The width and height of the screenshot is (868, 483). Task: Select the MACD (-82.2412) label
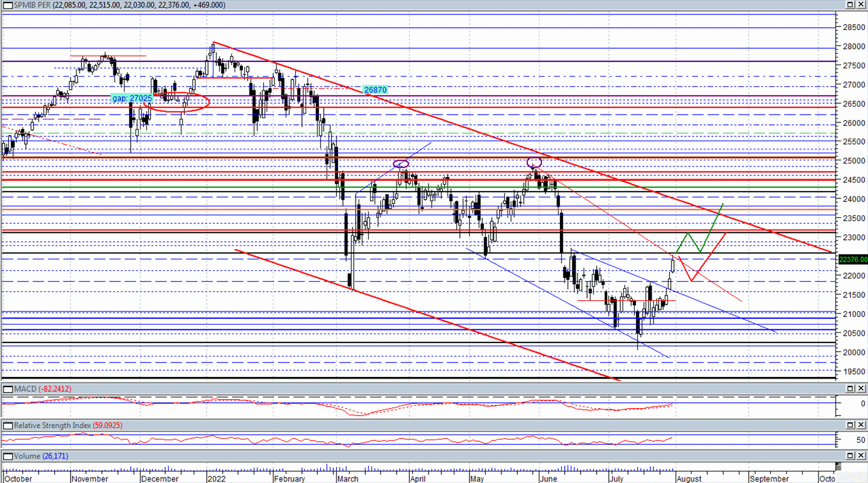(42, 389)
